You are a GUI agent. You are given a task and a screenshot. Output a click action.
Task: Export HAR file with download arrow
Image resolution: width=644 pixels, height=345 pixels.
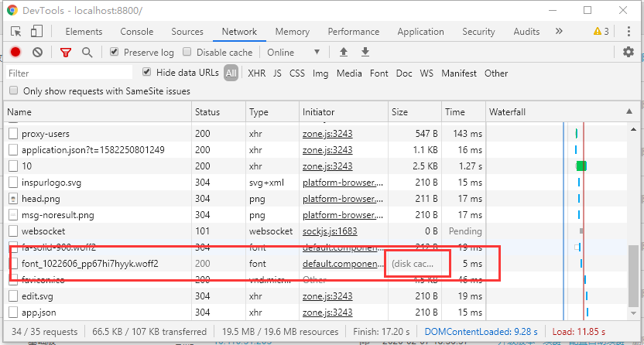click(365, 52)
